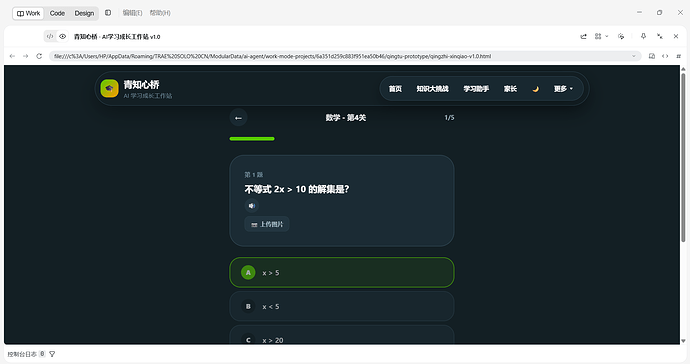Reload the preview page
The height and width of the screenshot is (364, 690).
39,56
